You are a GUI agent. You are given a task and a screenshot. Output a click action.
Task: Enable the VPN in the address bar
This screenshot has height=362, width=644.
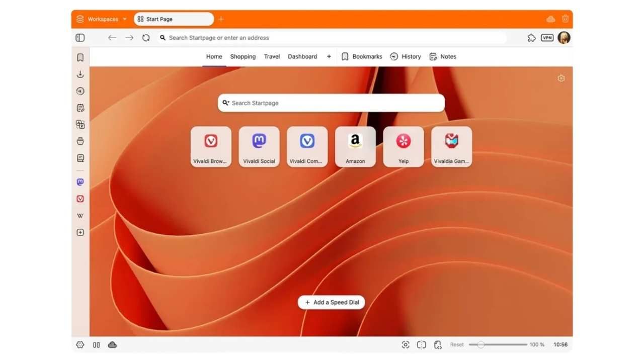coord(546,38)
